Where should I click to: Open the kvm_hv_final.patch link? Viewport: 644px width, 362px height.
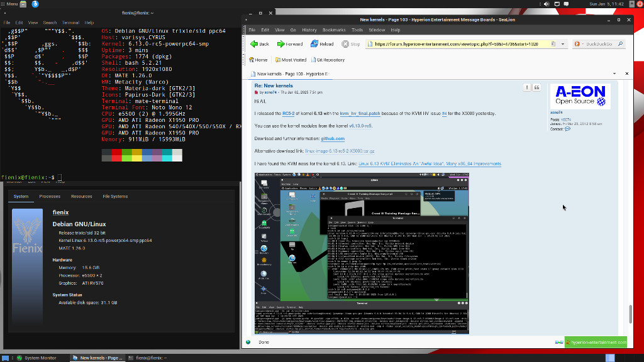tap(360, 114)
